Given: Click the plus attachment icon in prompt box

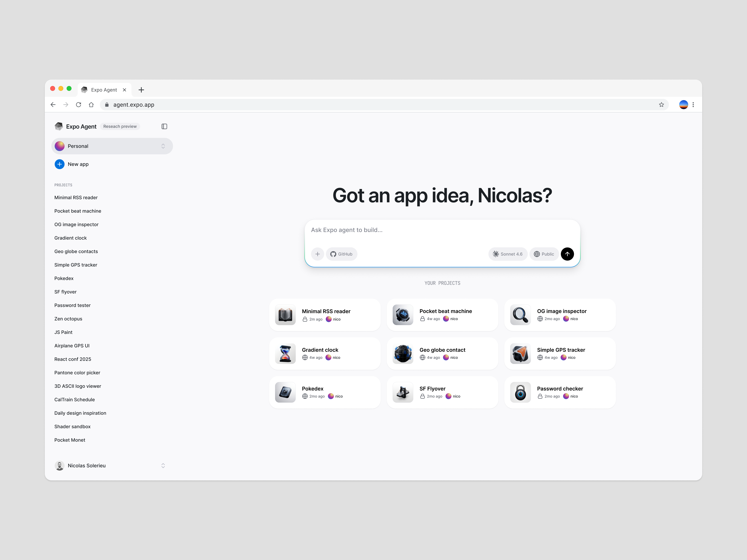Looking at the screenshot, I should tap(317, 254).
